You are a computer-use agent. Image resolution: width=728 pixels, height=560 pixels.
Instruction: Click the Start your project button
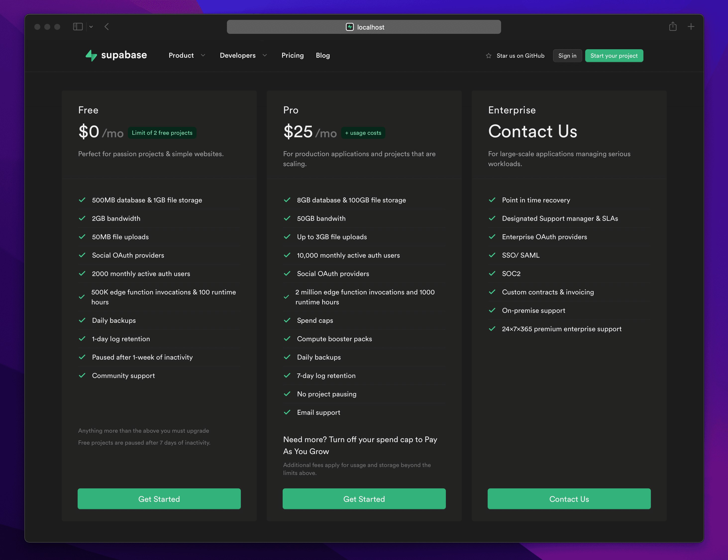tap(614, 56)
